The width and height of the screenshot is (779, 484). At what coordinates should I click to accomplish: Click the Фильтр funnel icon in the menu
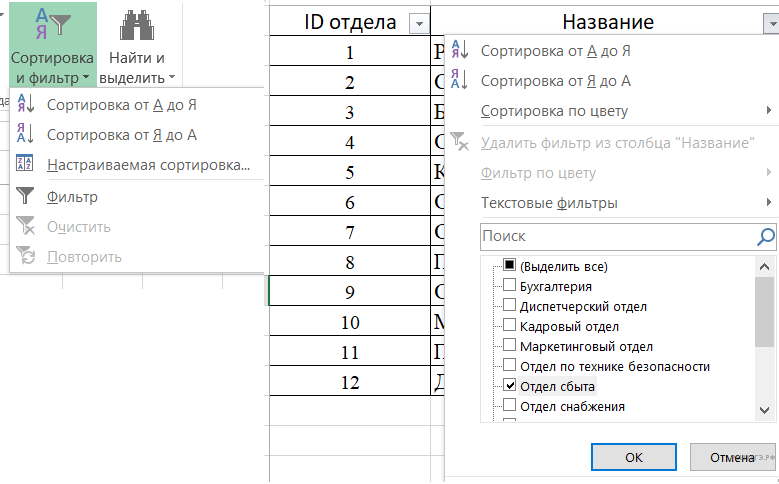pos(26,197)
